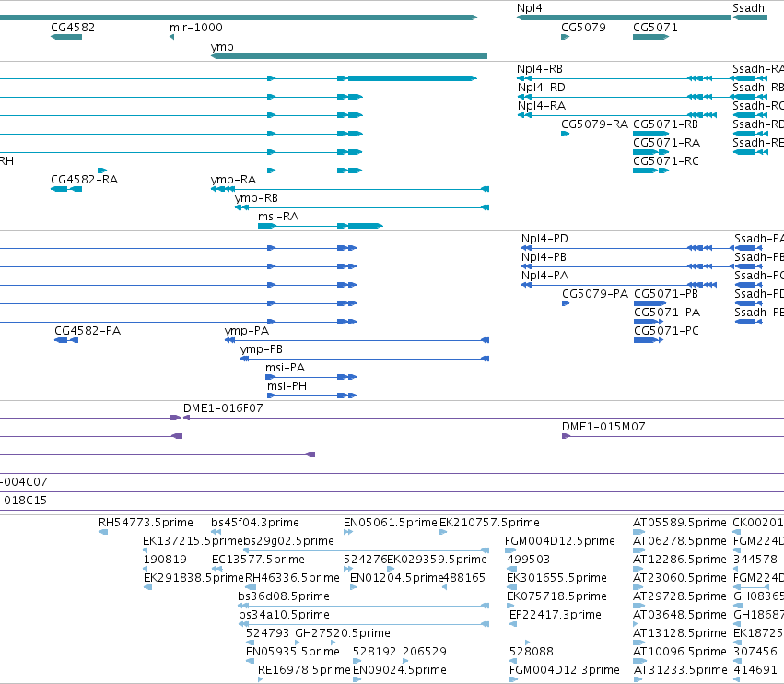Click the bs34a10.5prime EST label
Screen dimensions: 784x684
[284, 615]
